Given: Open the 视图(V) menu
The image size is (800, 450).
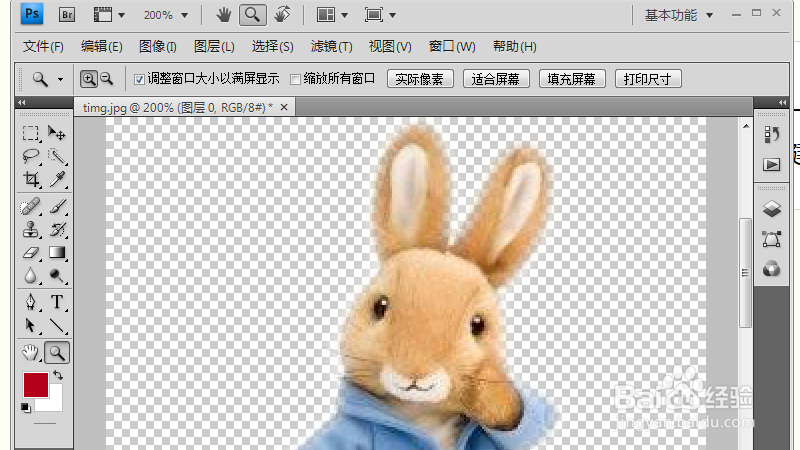Looking at the screenshot, I should pyautogui.click(x=390, y=46).
